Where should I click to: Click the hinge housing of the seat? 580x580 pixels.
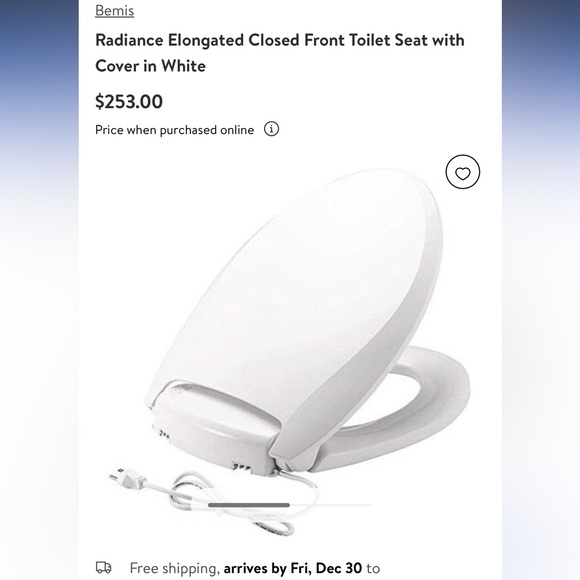(x=215, y=425)
